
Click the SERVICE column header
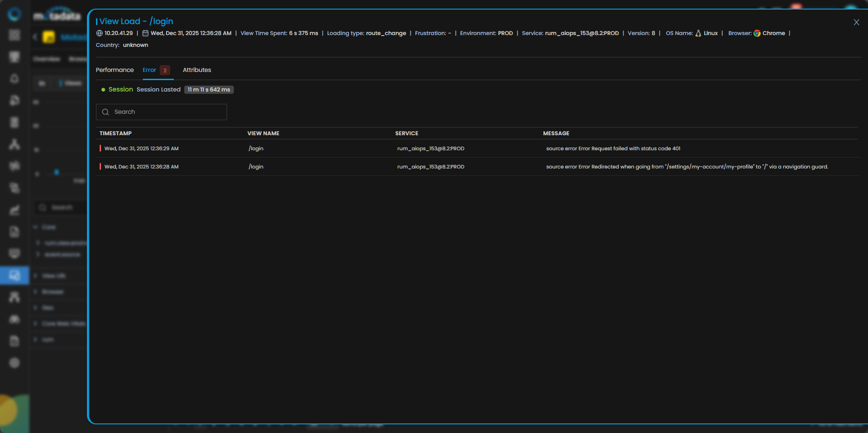406,133
